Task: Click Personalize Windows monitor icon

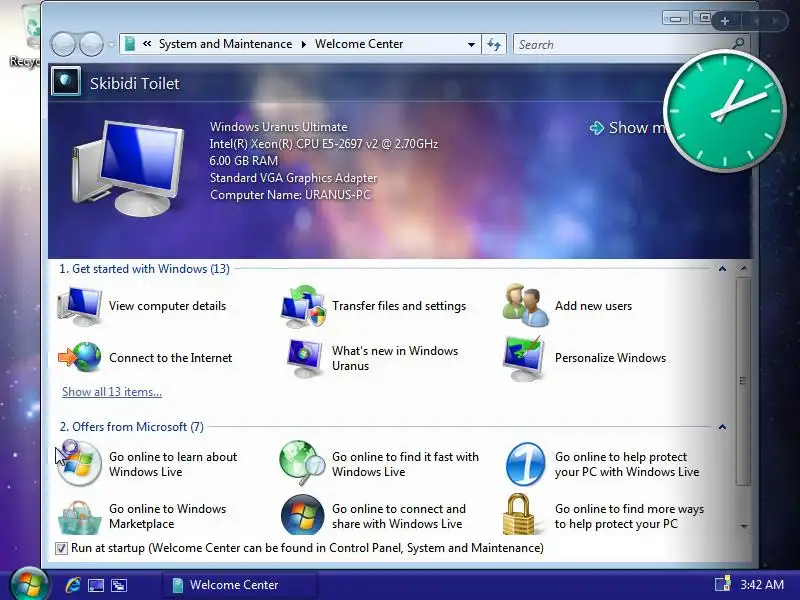Action: coord(524,358)
